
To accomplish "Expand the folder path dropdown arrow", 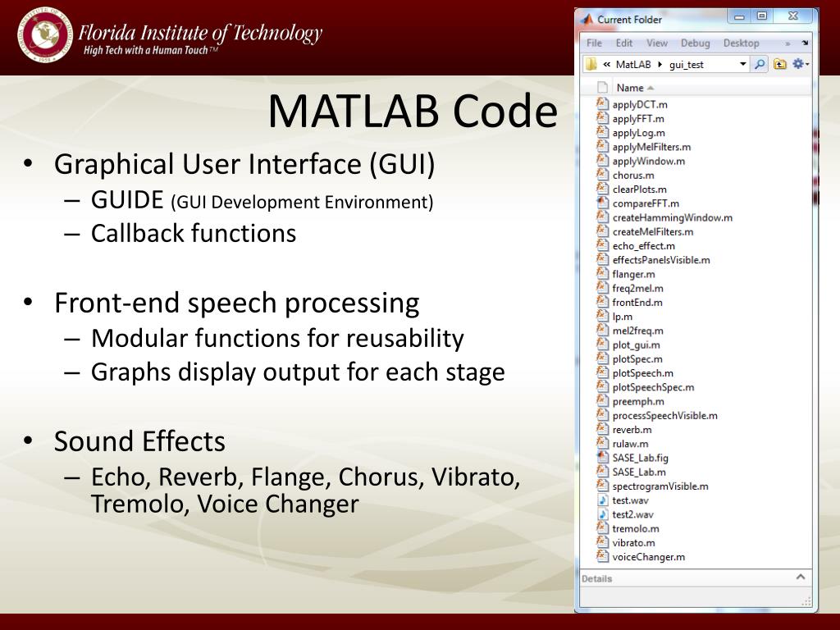I will point(743,64).
